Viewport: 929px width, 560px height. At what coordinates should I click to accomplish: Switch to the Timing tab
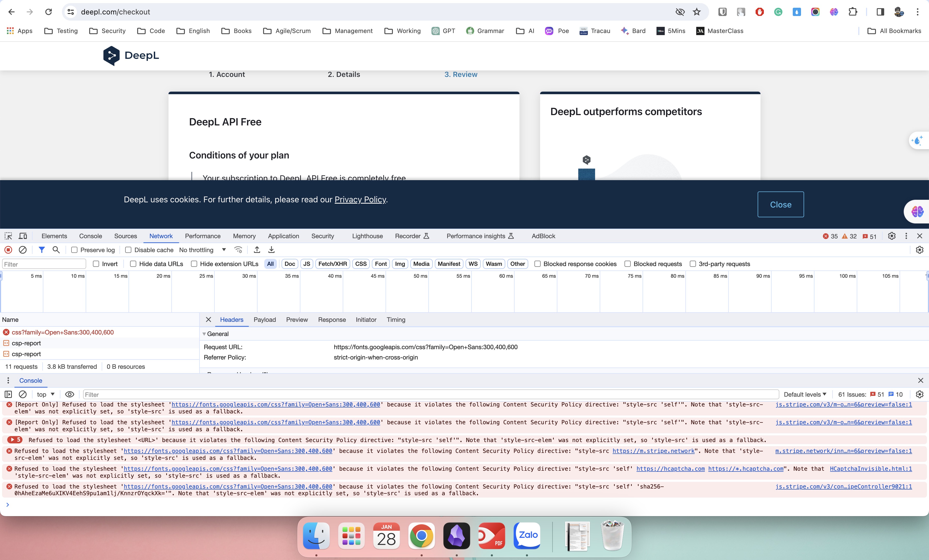tap(396, 320)
